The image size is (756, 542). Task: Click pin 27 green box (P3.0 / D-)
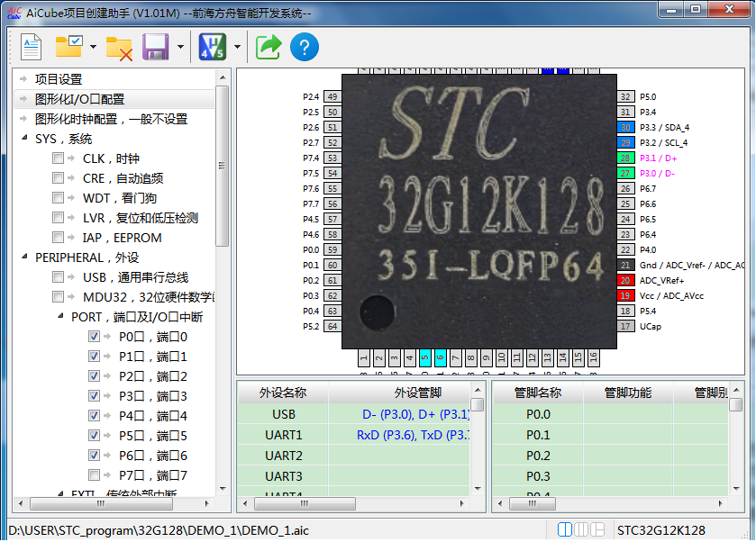[x=625, y=174]
